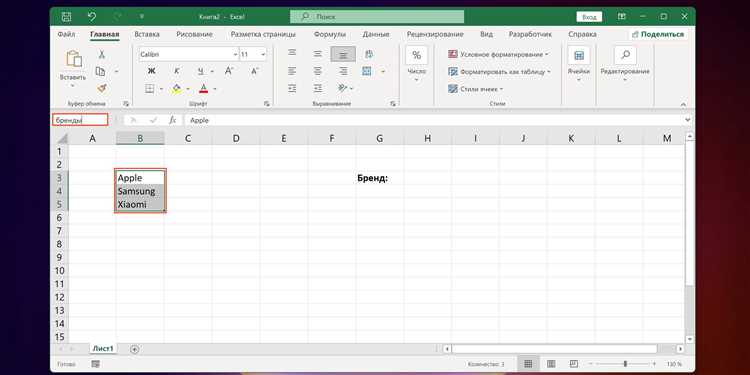
Task: Click the Copy icon
Action: click(x=100, y=71)
